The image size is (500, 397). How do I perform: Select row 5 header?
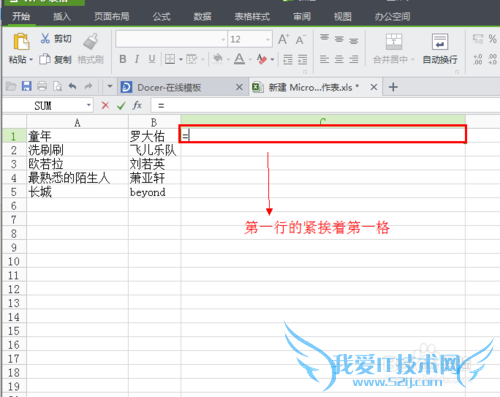click(x=14, y=192)
